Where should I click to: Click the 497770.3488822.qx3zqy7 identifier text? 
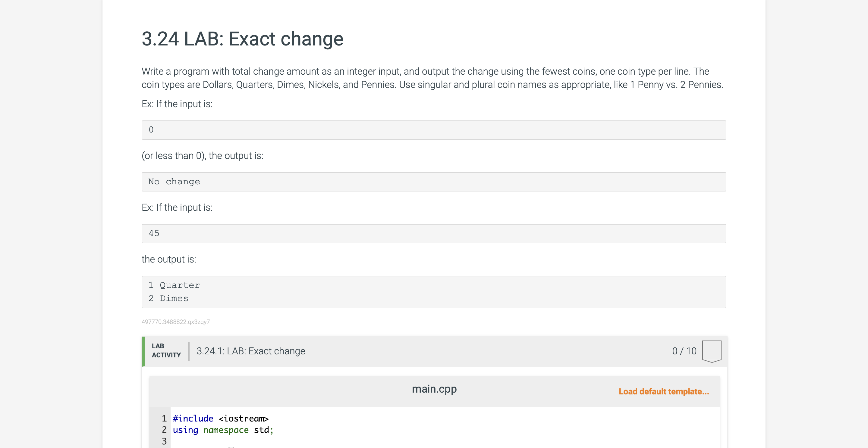175,322
